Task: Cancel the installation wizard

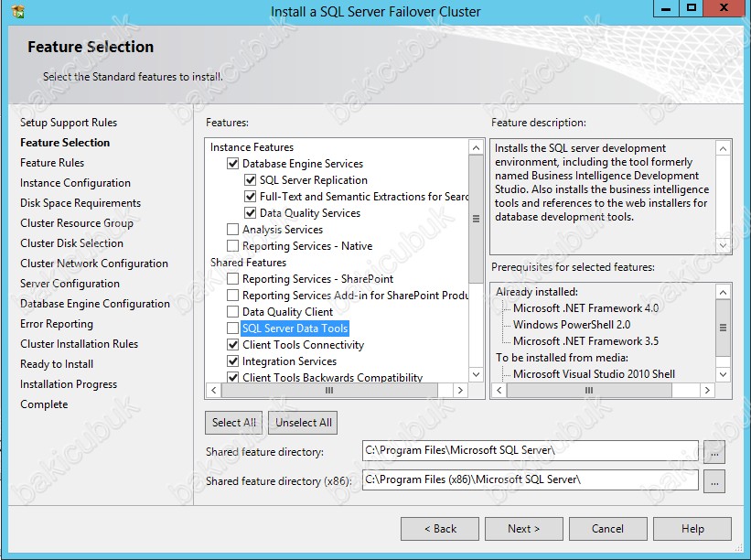Action: point(607,529)
